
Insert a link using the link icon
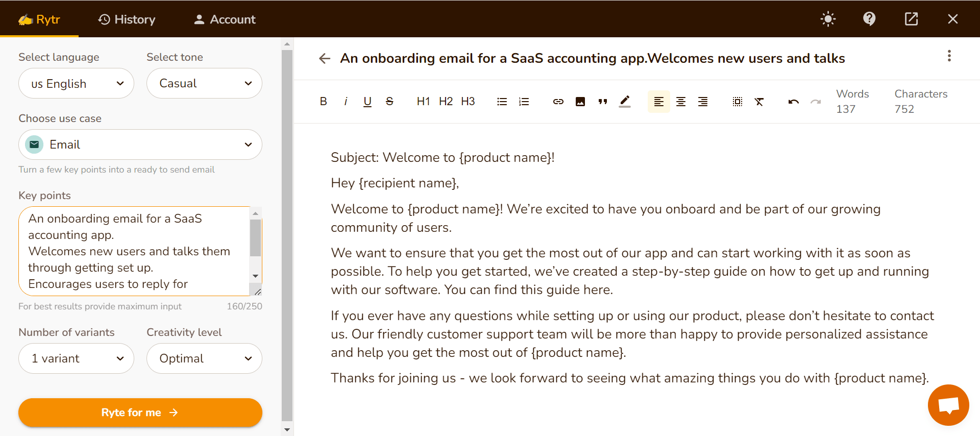coord(558,102)
